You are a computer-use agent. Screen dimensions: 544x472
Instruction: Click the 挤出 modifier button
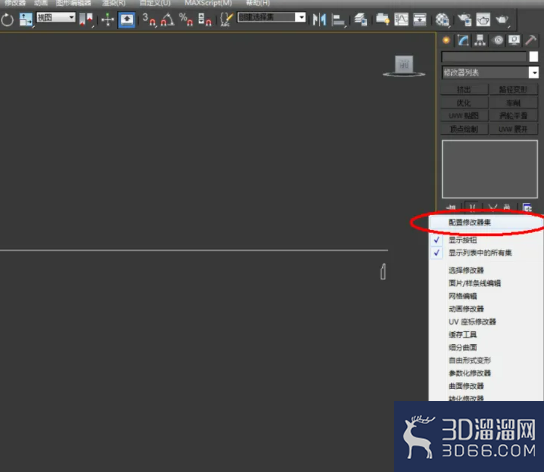[x=464, y=90]
